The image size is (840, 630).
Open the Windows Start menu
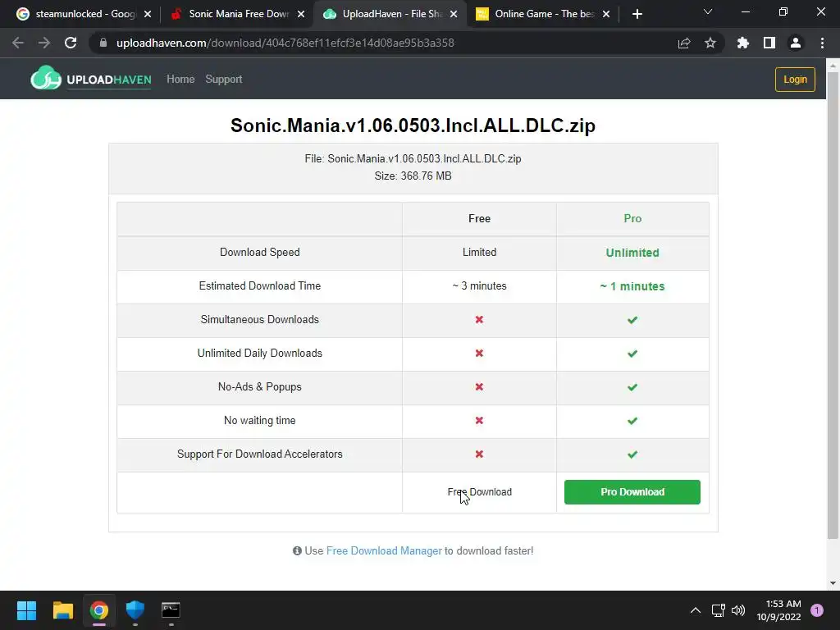26,610
